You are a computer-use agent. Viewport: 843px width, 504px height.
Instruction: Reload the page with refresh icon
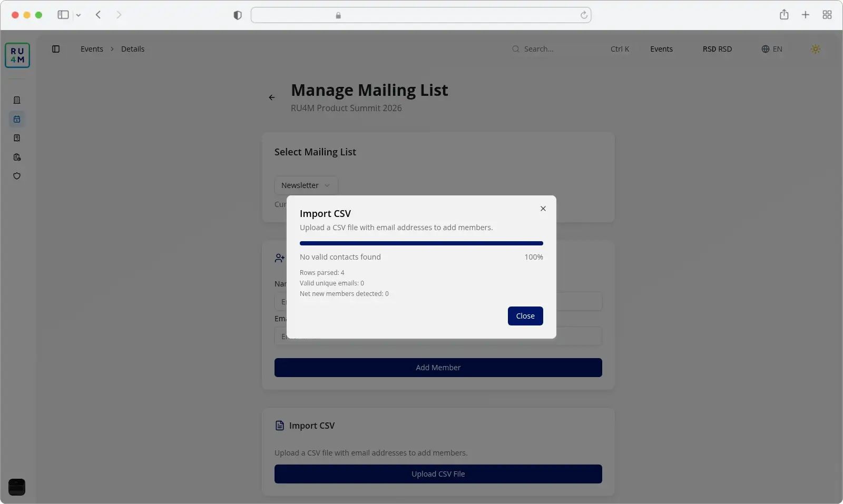(x=584, y=15)
